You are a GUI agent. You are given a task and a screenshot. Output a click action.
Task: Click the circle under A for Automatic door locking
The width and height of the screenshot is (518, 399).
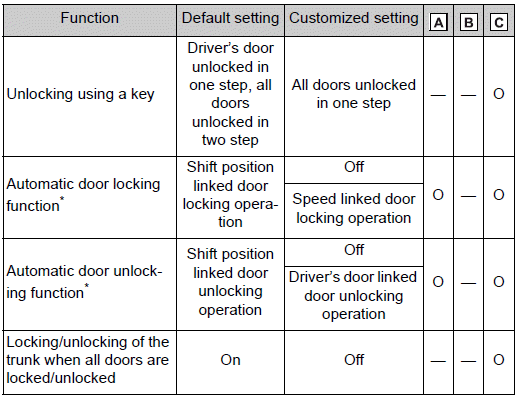pyautogui.click(x=438, y=195)
